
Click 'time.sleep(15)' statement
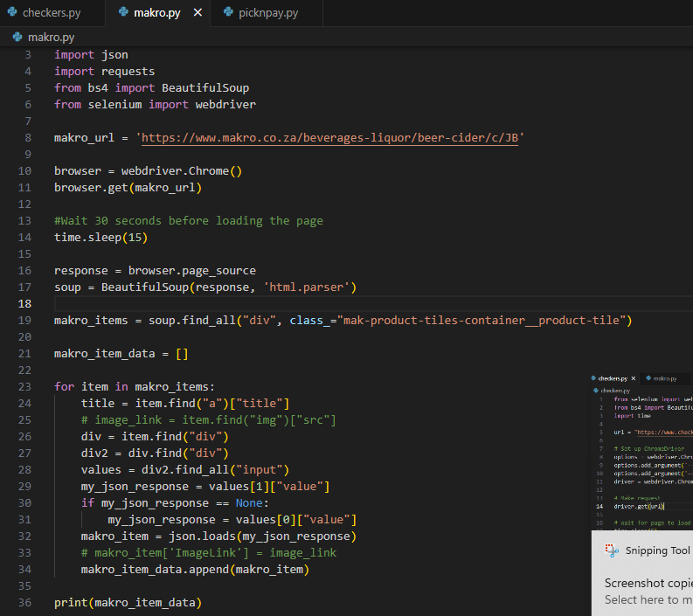click(100, 238)
